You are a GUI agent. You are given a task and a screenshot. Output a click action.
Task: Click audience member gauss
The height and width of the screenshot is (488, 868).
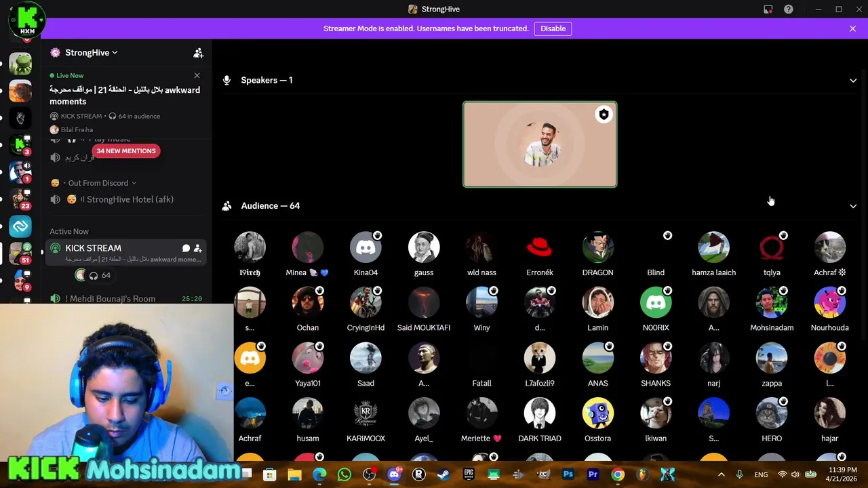coord(424,255)
